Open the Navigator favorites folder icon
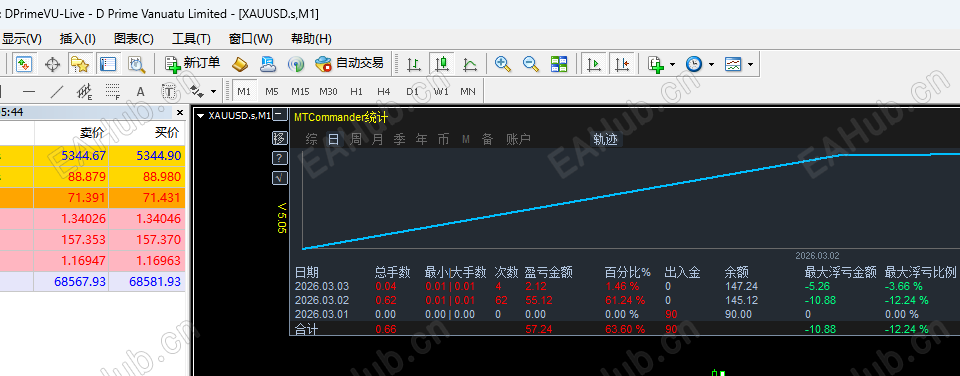The height and width of the screenshot is (376, 960). (80, 64)
